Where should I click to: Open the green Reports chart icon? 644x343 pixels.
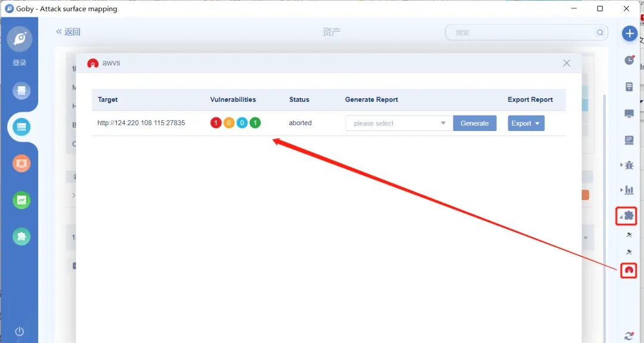point(21,200)
